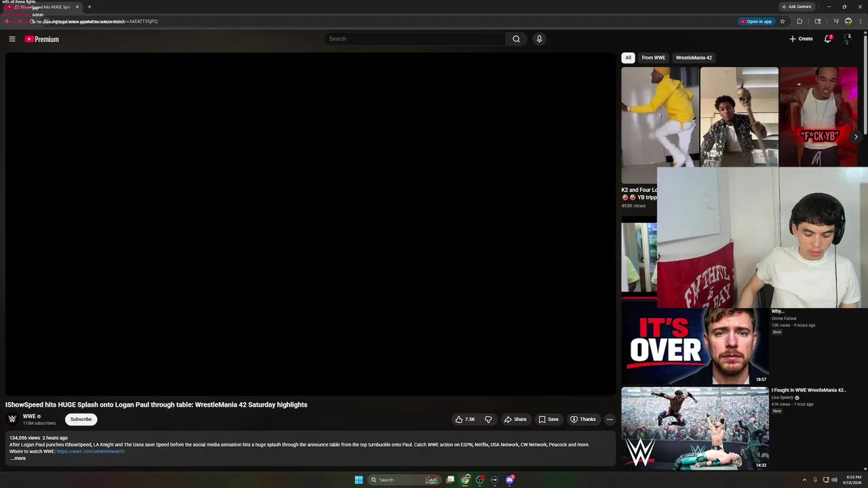Open the notifications bell
This screenshot has height=488, width=868.
[827, 39]
